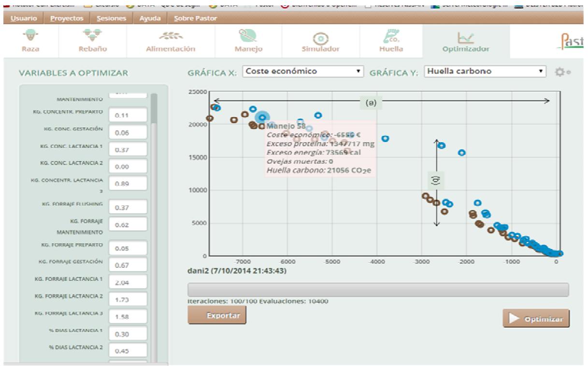Image resolution: width=588 pixels, height=366 pixels.
Task: Click the Kg. Conc. Lactancia 2 field
Action: click(128, 167)
